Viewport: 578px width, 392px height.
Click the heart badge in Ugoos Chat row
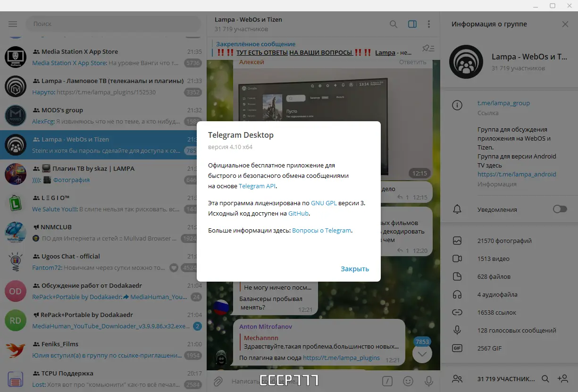coord(174,268)
